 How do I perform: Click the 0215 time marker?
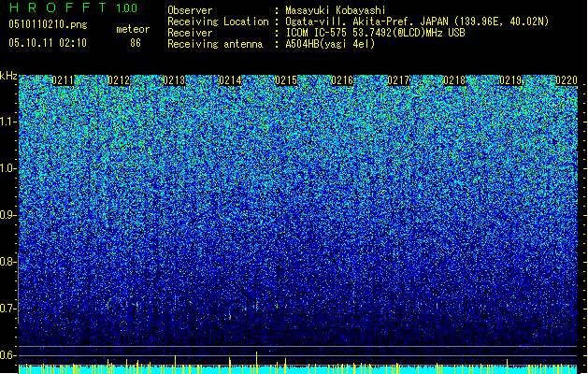click(286, 80)
